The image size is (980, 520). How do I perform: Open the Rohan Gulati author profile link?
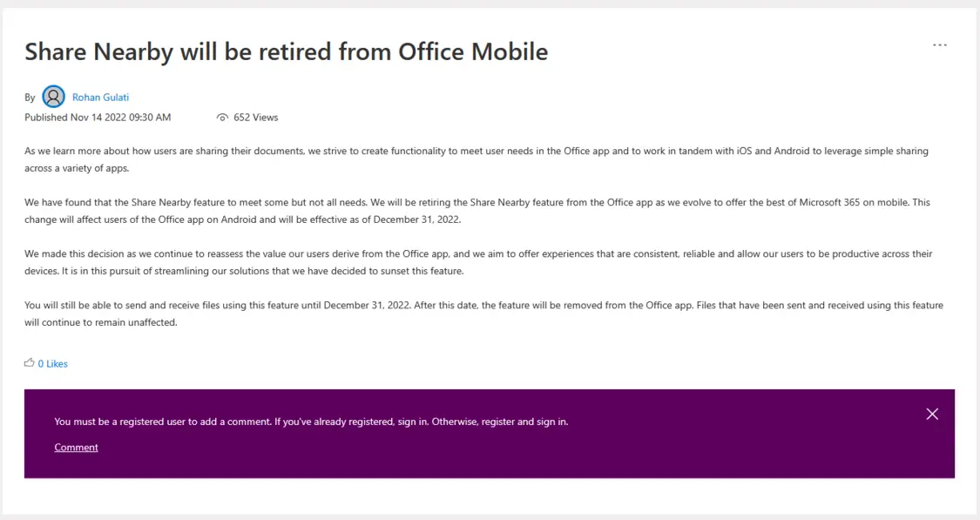point(101,98)
